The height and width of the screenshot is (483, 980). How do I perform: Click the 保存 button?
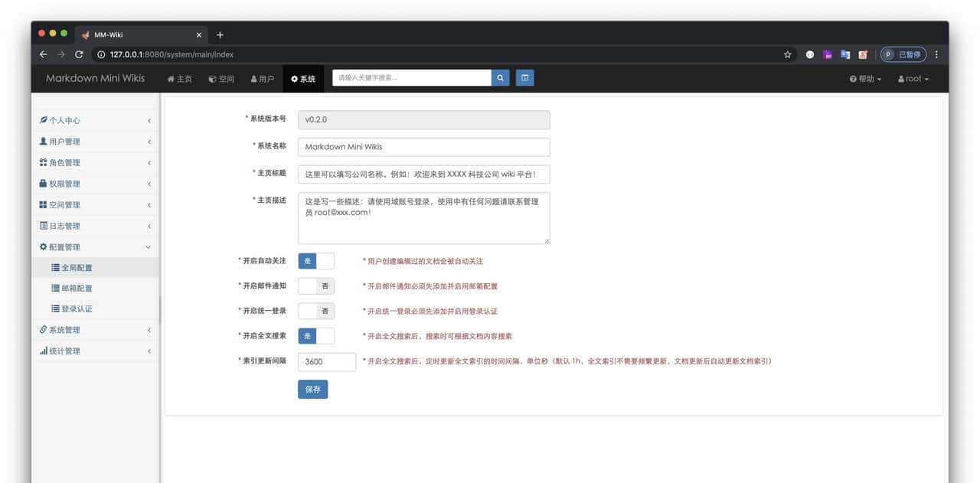point(312,389)
